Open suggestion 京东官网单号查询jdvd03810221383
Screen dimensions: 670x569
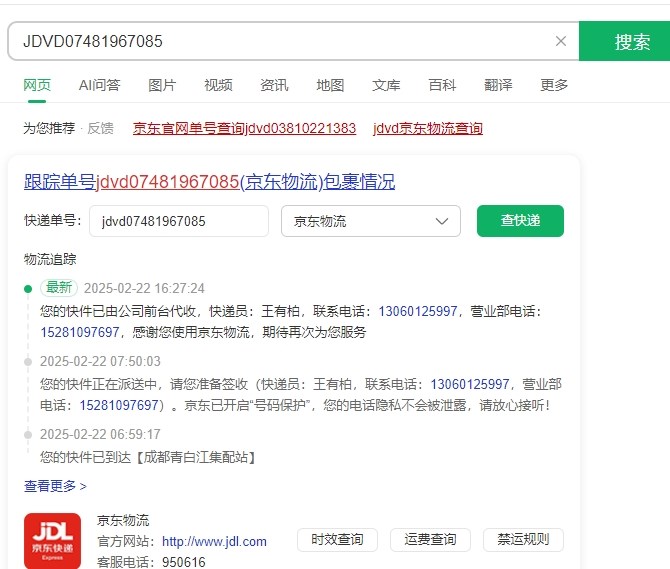point(244,128)
